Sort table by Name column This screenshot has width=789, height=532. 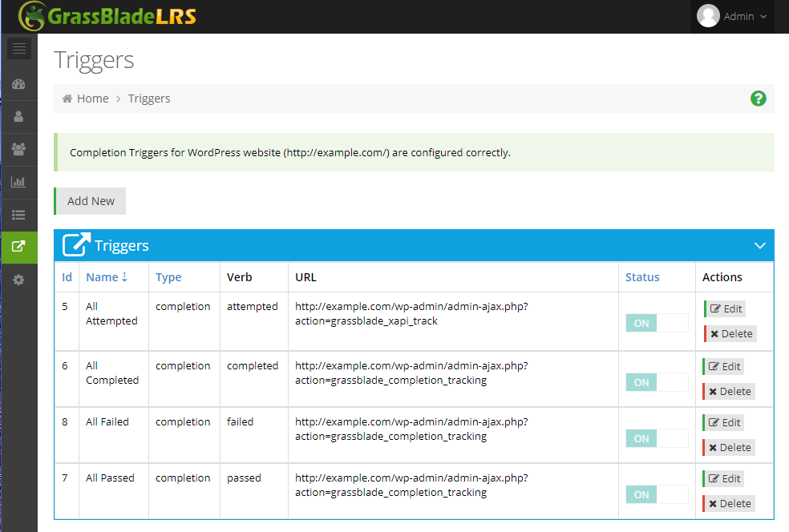[107, 277]
